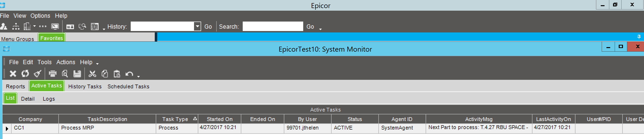The width and height of the screenshot is (644, 139).
Task: Click the Print icon in System Monitor toolbar
Action: click(x=52, y=74)
